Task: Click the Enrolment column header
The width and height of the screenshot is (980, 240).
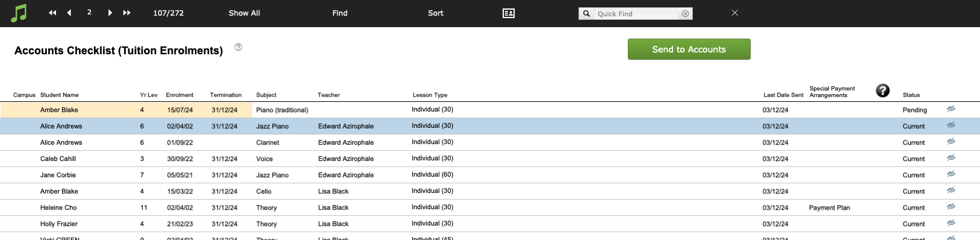Action: [x=180, y=95]
